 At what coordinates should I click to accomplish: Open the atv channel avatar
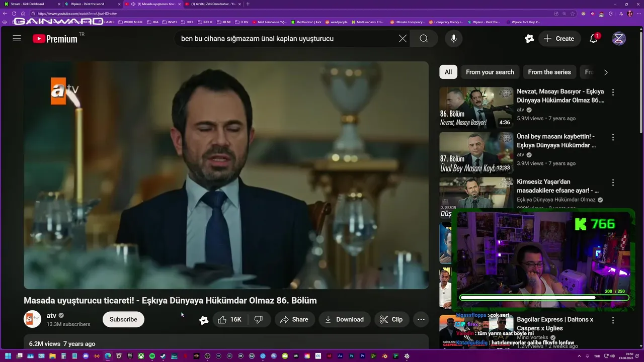[x=32, y=319]
